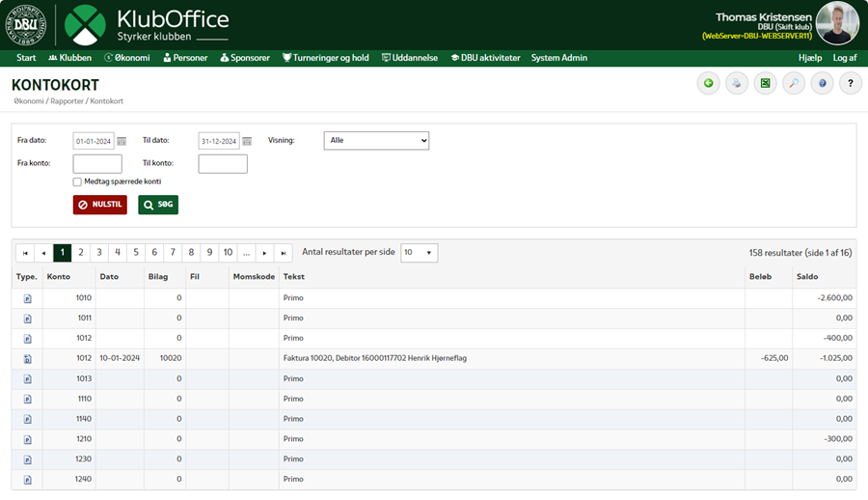The height and width of the screenshot is (500, 868).
Task: Click the -2.600,00 saldo value
Action: pyautogui.click(x=835, y=298)
